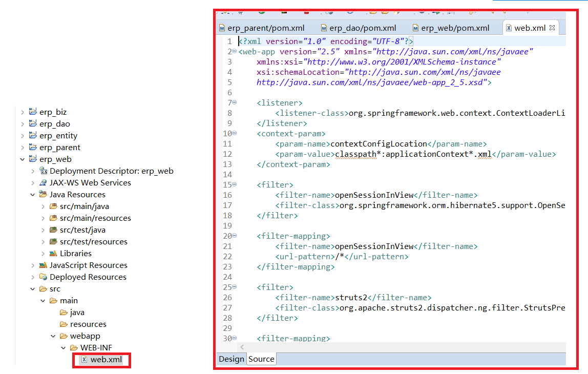Switch to the erp_parent/pom.xml editor tab
This screenshot has width=588, height=374.
click(x=262, y=28)
